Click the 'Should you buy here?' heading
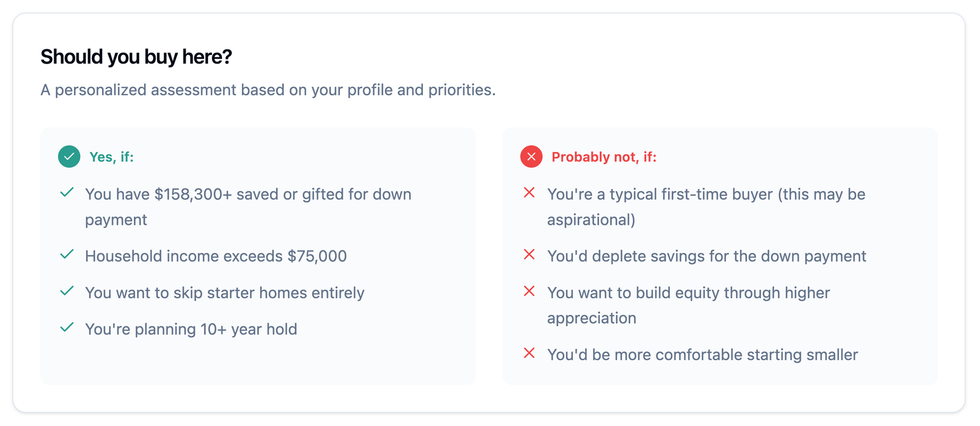This screenshot has height=426, width=980. (x=136, y=57)
